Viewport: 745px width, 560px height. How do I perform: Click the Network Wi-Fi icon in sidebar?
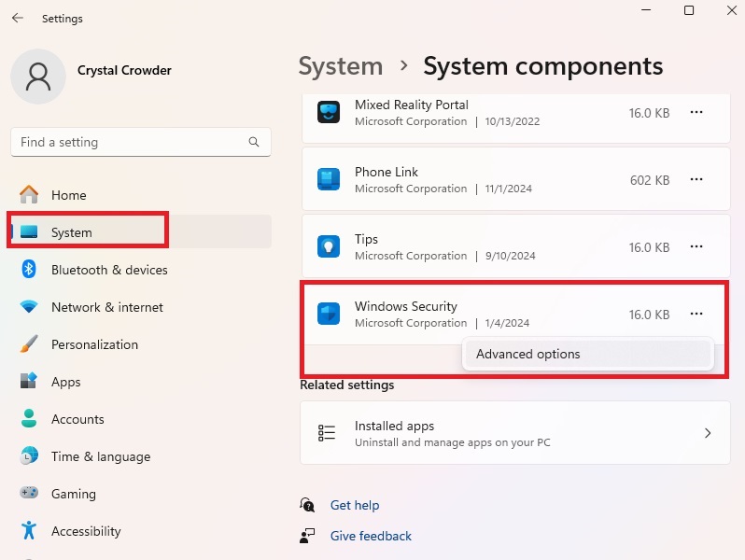29,306
